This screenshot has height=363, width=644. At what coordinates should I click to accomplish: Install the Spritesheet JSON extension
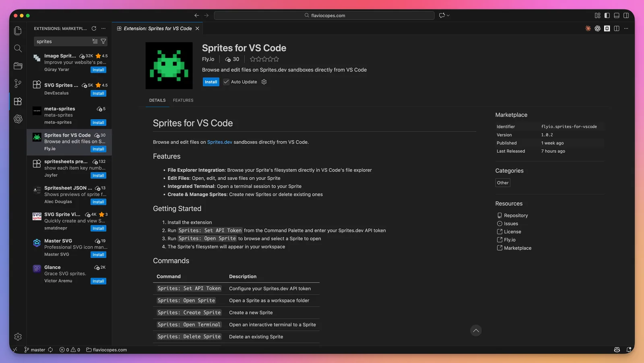pyautogui.click(x=98, y=202)
